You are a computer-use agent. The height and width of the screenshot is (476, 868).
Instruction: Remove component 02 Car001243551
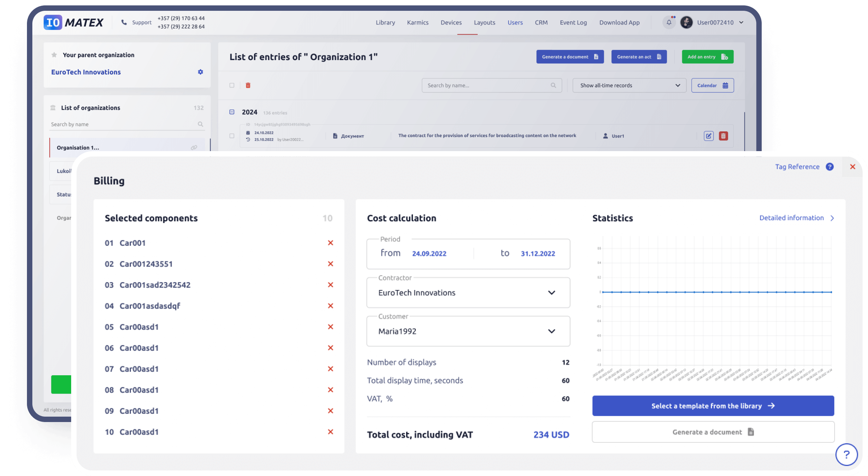tap(331, 264)
